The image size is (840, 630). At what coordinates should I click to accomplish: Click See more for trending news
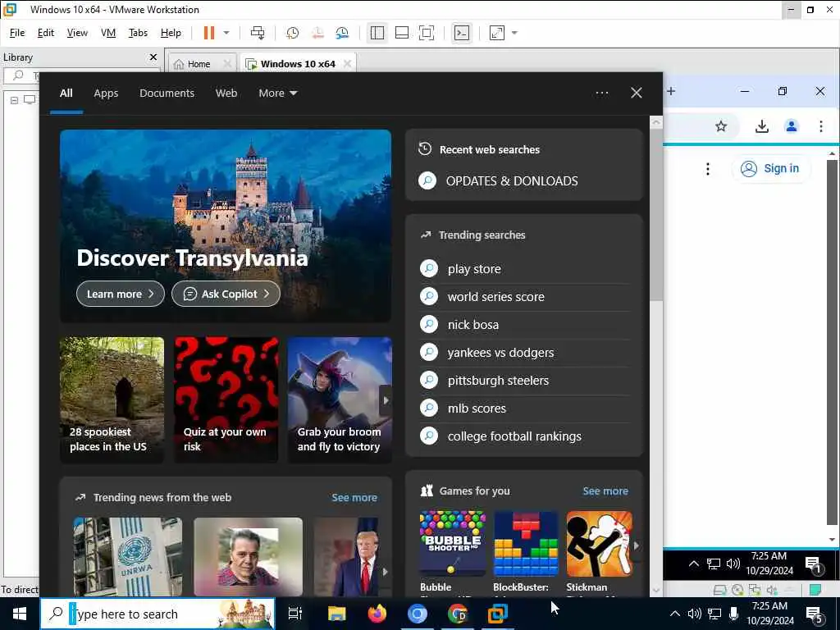point(354,497)
